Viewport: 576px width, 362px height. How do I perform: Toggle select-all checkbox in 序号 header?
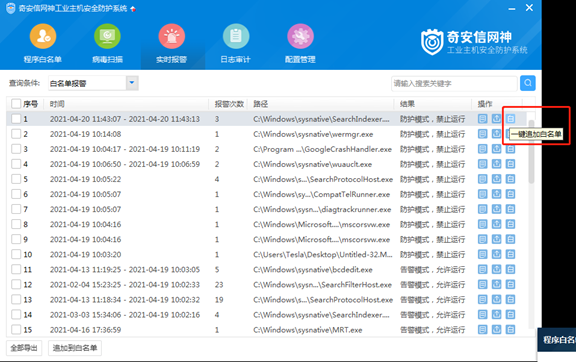click(x=16, y=104)
